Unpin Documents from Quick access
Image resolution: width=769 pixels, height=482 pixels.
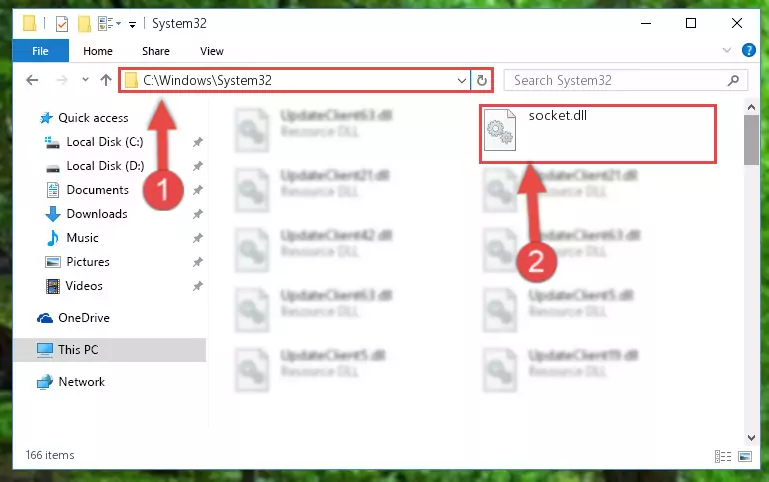pyautogui.click(x=197, y=190)
